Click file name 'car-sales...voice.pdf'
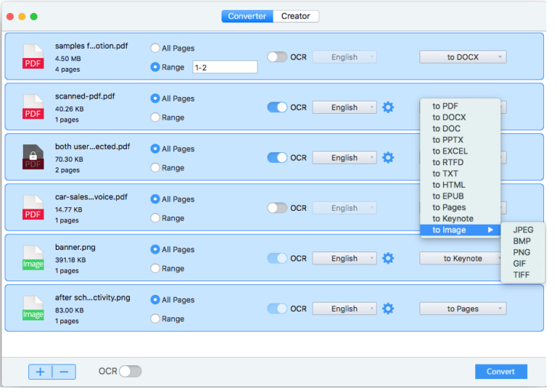 91,197
